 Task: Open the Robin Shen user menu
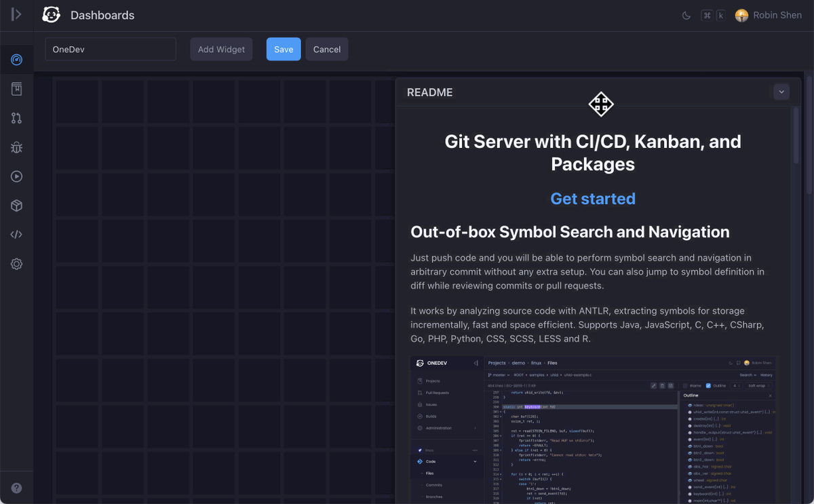769,15
